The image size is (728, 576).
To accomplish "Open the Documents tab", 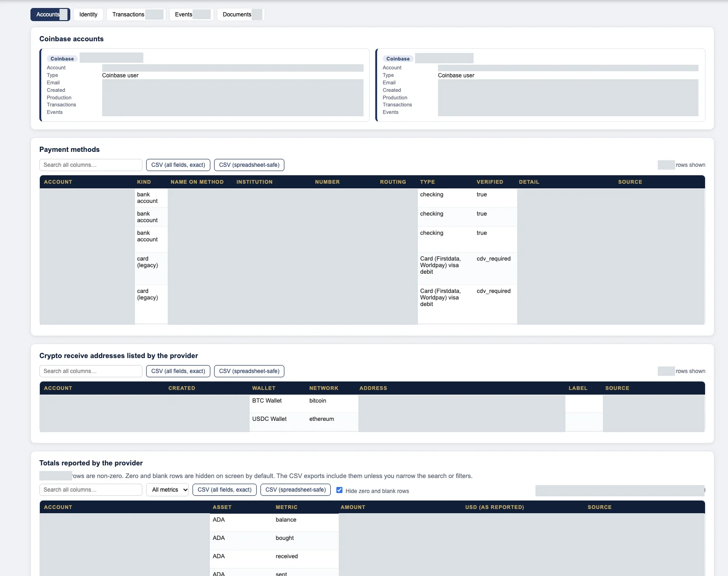I will 241,15.
